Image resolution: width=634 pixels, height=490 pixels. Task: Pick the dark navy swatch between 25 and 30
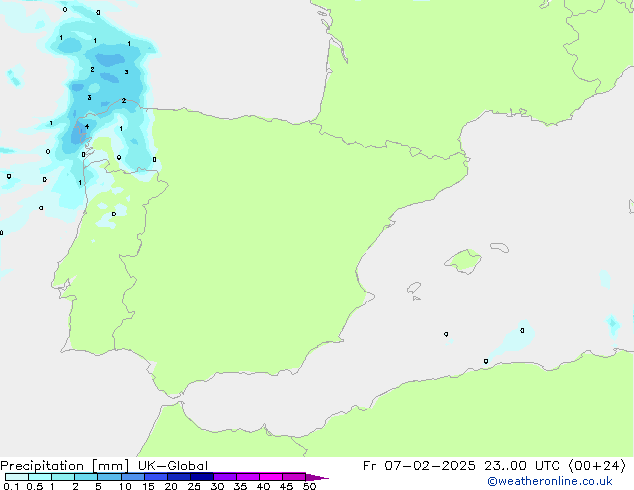tap(202, 477)
